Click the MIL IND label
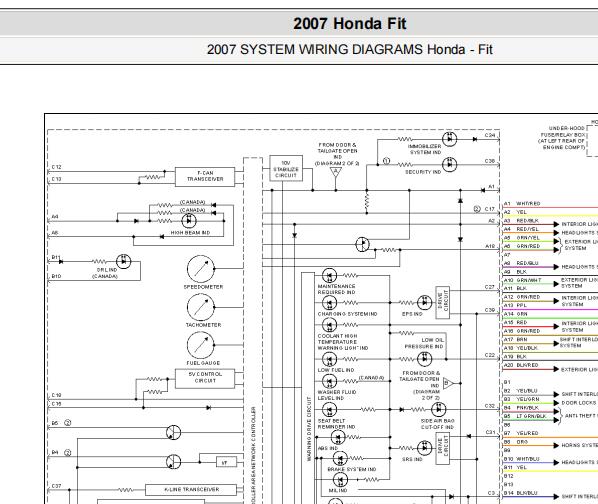Image resolution: width=598 pixels, height=504 pixels. [338, 491]
